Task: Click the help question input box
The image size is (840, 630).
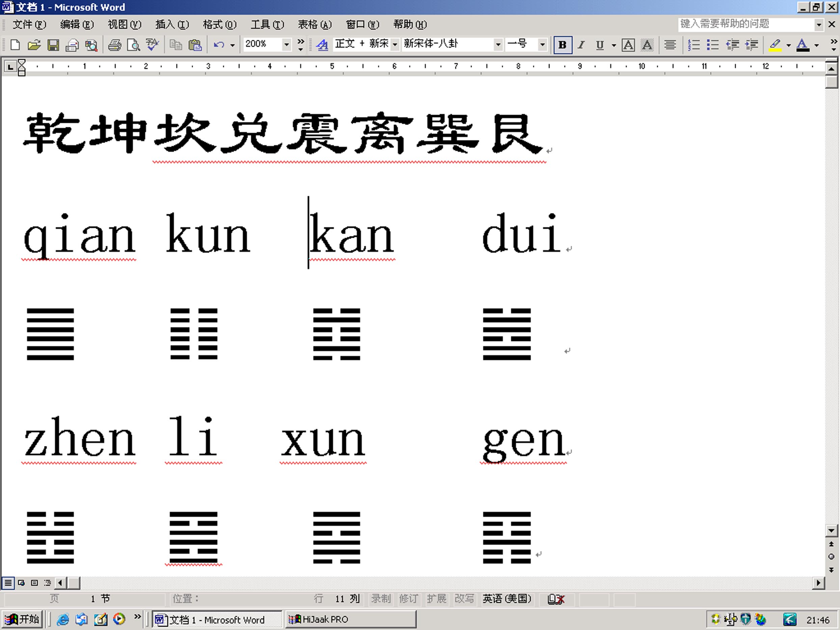Action: (x=746, y=25)
